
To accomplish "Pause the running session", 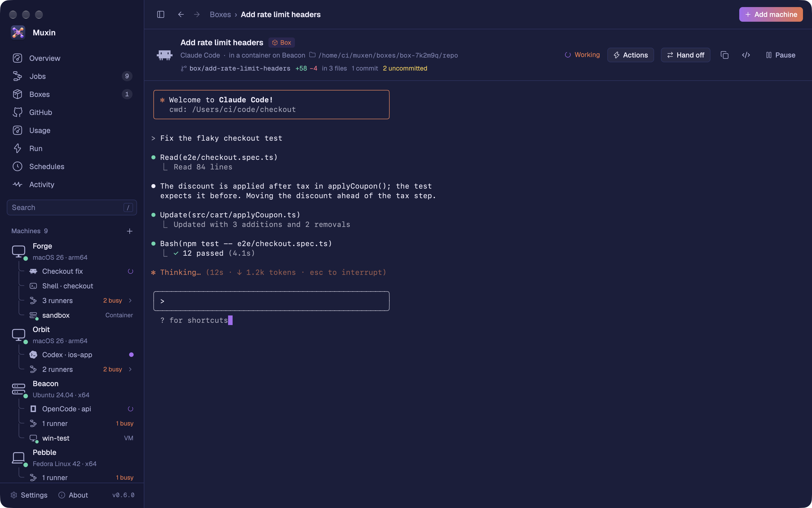I will coord(780,55).
